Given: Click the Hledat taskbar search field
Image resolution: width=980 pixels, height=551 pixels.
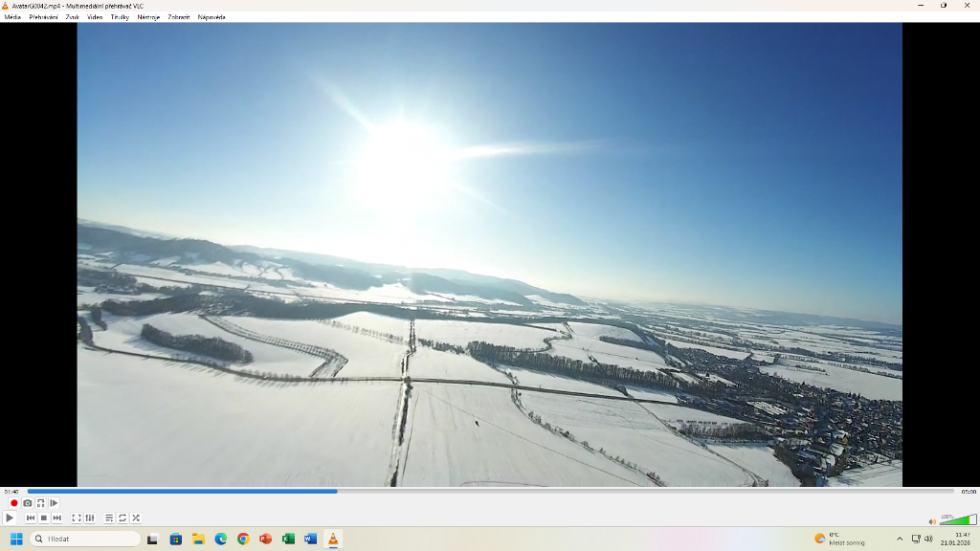Looking at the screenshot, I should pos(86,539).
